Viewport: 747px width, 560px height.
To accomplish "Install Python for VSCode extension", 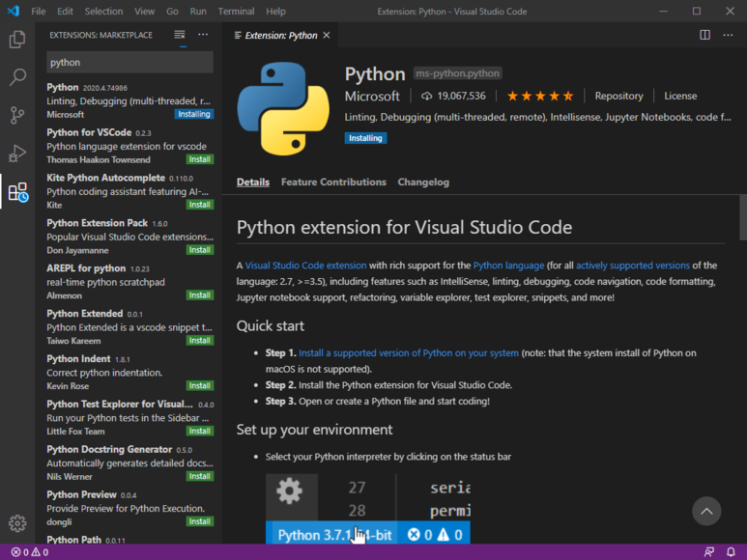I will (x=199, y=159).
